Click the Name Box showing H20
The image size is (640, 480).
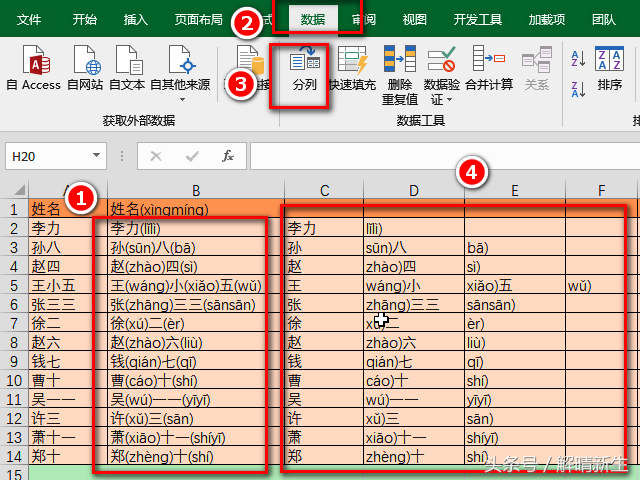point(56,156)
